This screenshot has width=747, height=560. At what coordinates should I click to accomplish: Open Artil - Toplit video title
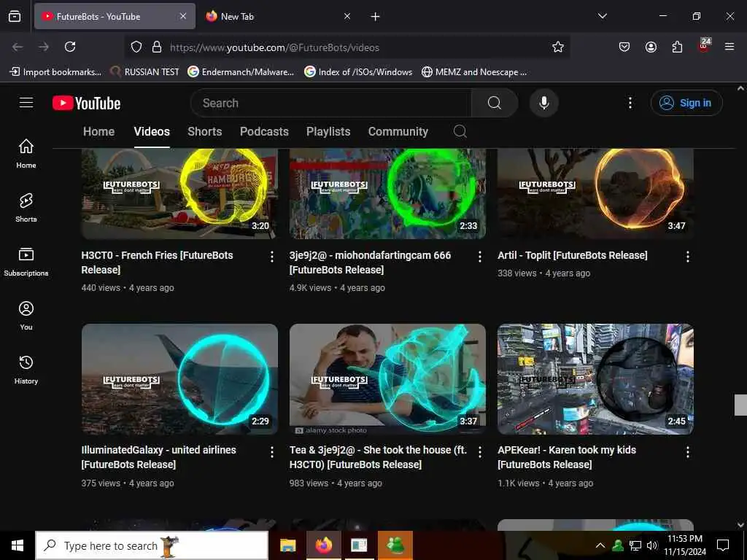(572, 255)
